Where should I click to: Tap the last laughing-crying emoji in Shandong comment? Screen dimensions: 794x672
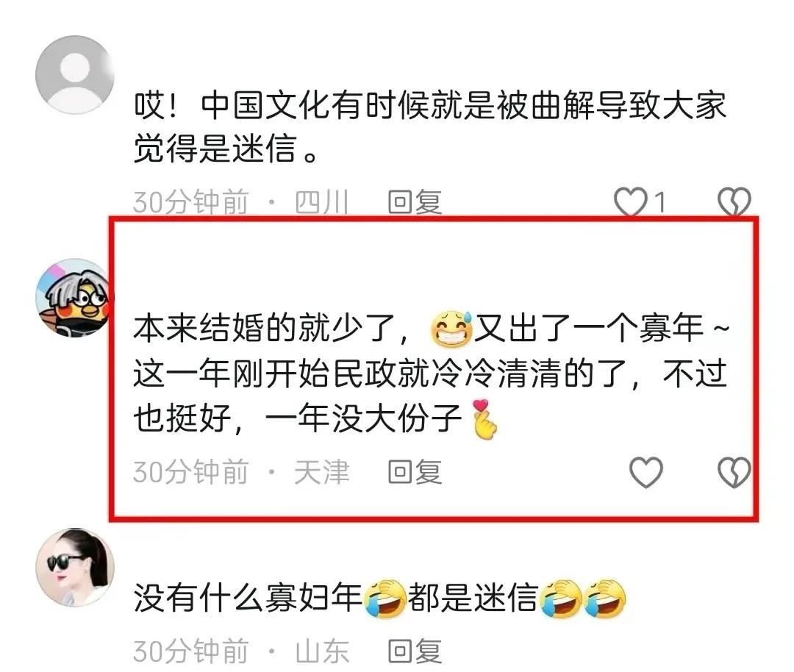click(604, 598)
